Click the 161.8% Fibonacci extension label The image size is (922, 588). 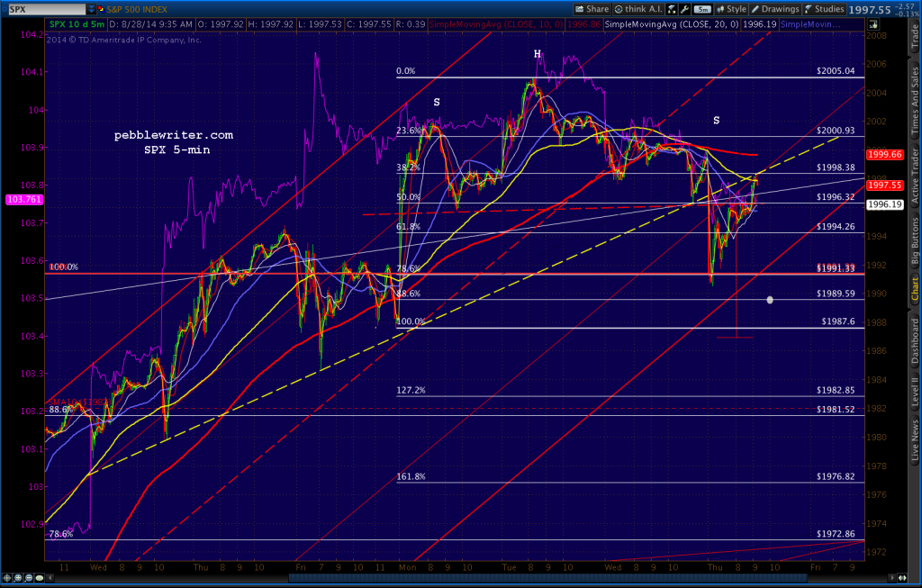(411, 476)
